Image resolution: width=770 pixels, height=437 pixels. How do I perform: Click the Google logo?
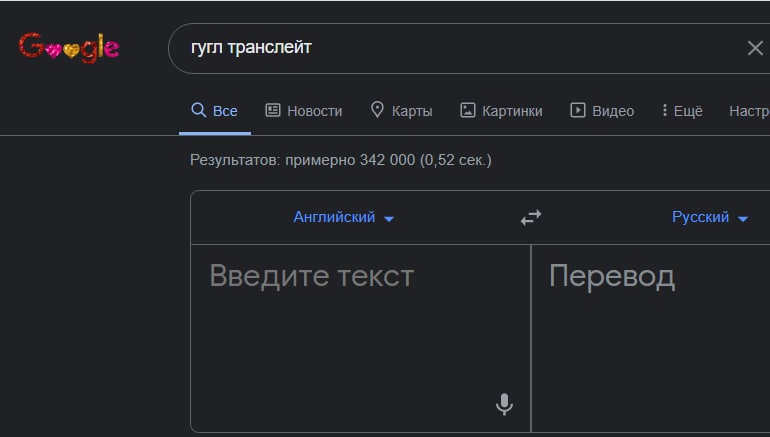(69, 48)
